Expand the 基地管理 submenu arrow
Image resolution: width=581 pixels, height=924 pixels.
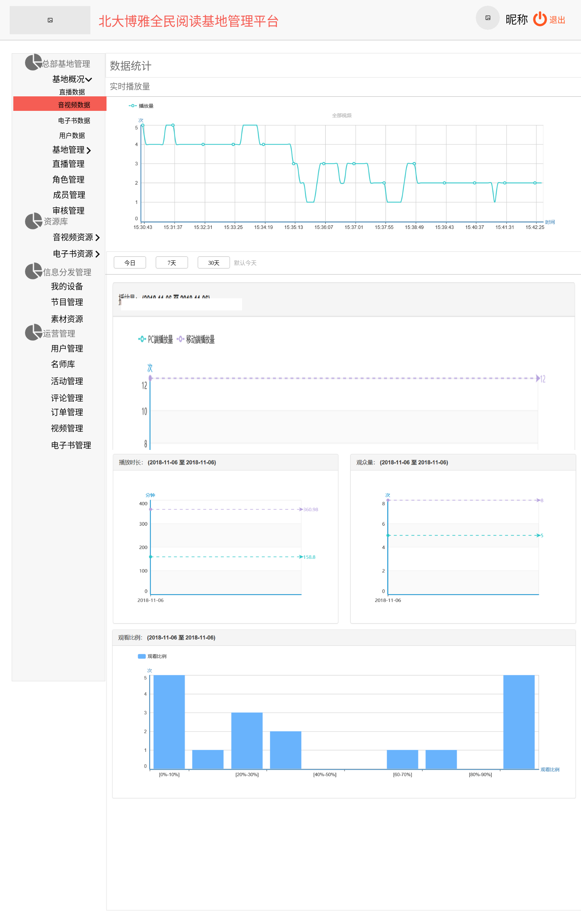[x=89, y=150]
